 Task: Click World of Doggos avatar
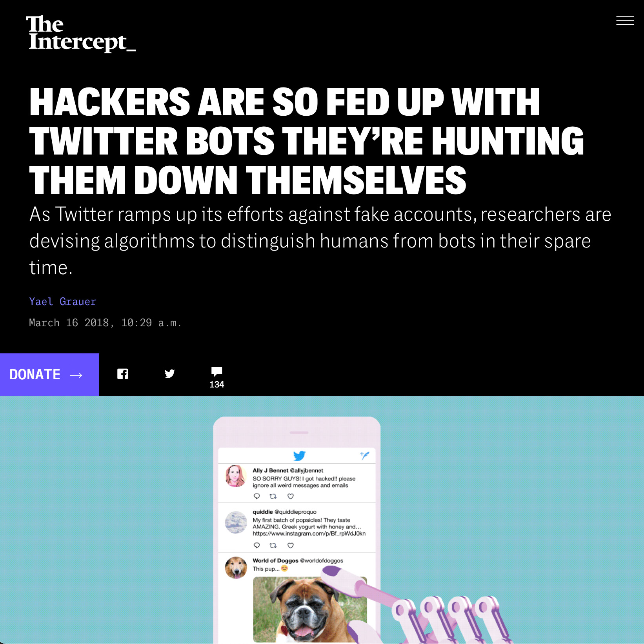[x=236, y=568]
